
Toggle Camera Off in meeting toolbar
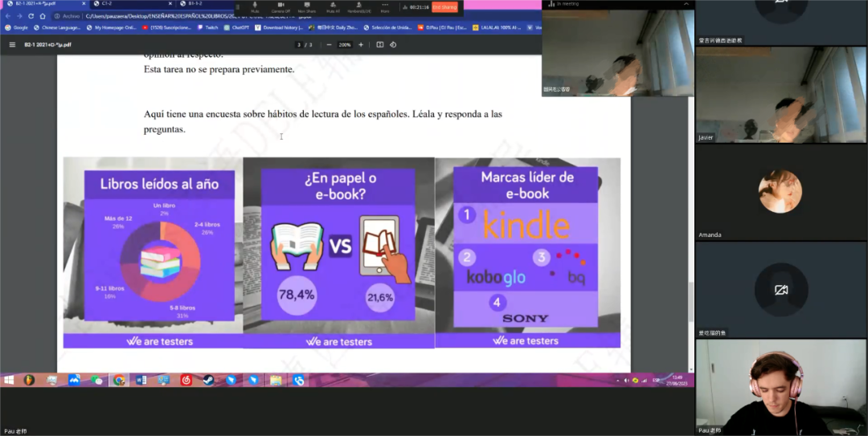(x=280, y=6)
